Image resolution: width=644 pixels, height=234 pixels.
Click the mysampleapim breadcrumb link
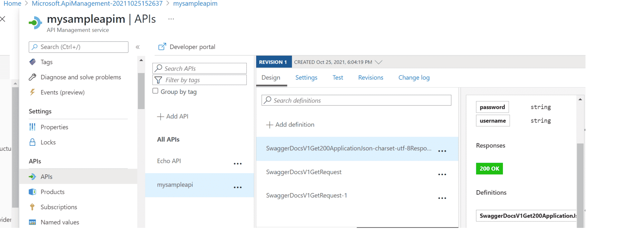195,4
